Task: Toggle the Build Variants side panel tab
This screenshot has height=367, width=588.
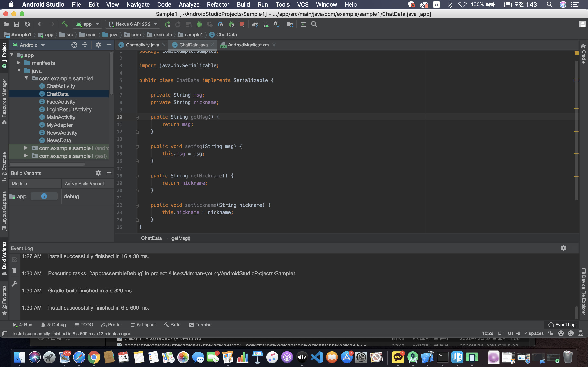Action: (4, 258)
